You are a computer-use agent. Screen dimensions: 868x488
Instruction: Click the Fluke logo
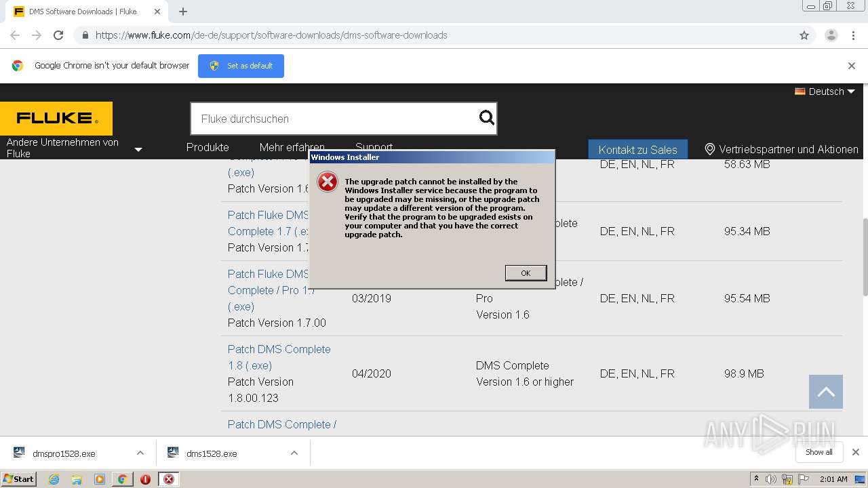(56, 119)
